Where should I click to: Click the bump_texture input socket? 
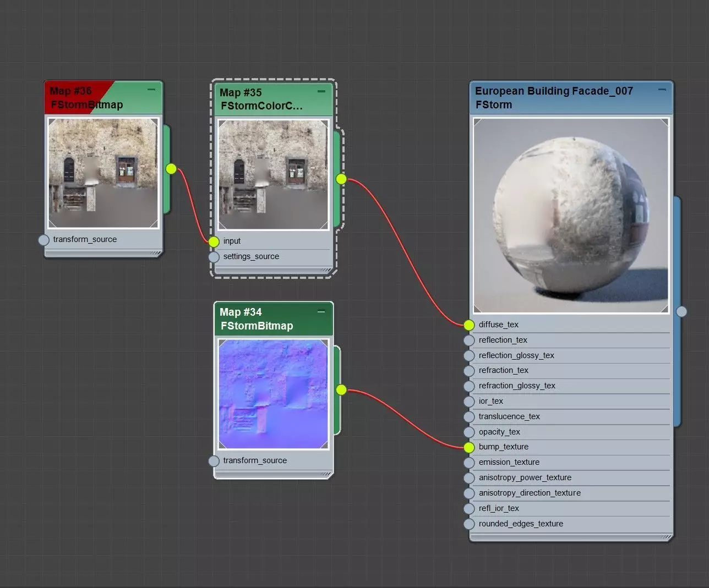point(469,447)
